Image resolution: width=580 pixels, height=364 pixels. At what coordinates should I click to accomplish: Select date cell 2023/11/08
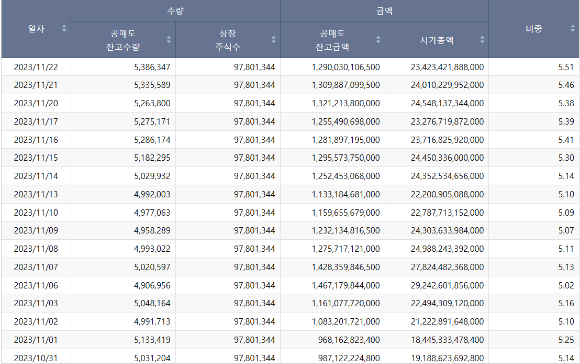(36, 249)
